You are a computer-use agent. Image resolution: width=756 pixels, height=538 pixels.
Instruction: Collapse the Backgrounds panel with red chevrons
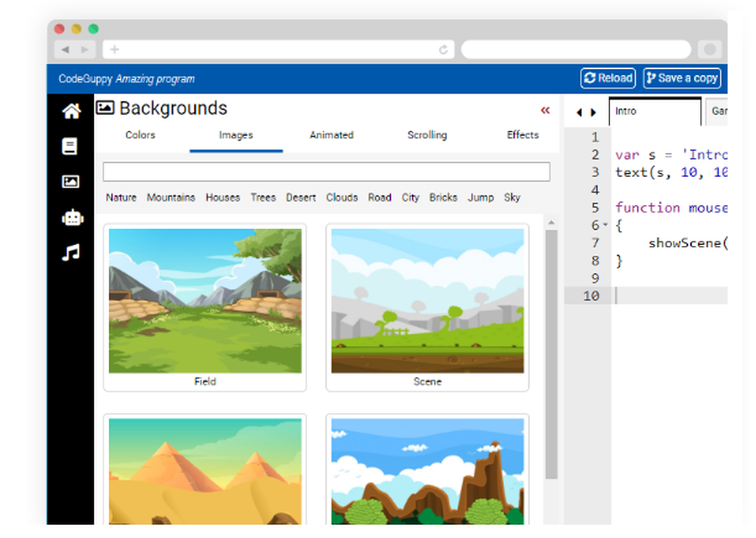[x=545, y=110]
